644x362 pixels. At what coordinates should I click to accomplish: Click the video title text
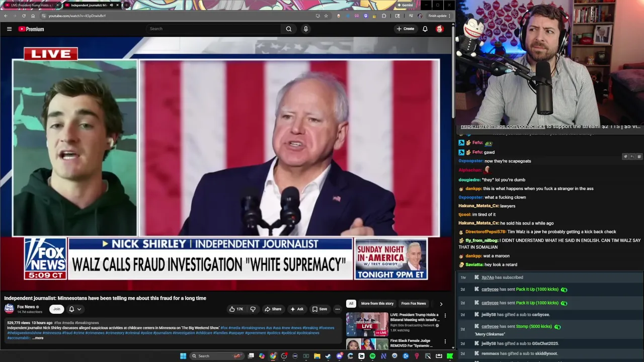[105, 298]
